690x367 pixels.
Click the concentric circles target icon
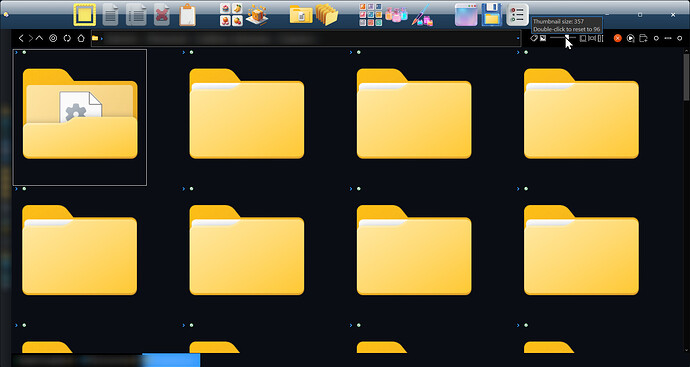tap(53, 38)
